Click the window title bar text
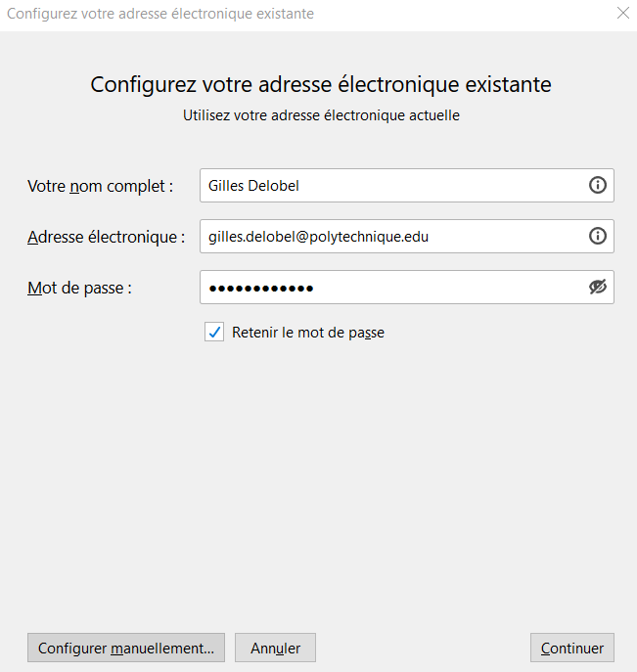This screenshot has width=637, height=672. [x=160, y=14]
